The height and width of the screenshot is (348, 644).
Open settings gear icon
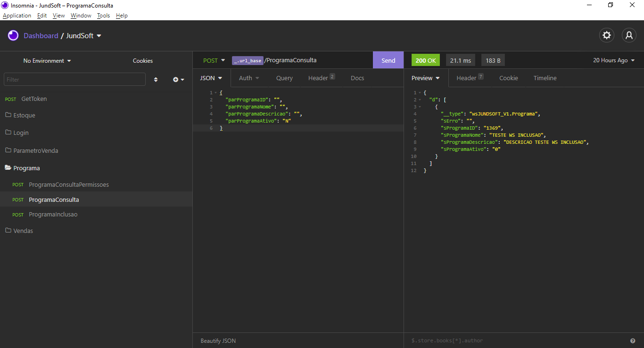[607, 35]
